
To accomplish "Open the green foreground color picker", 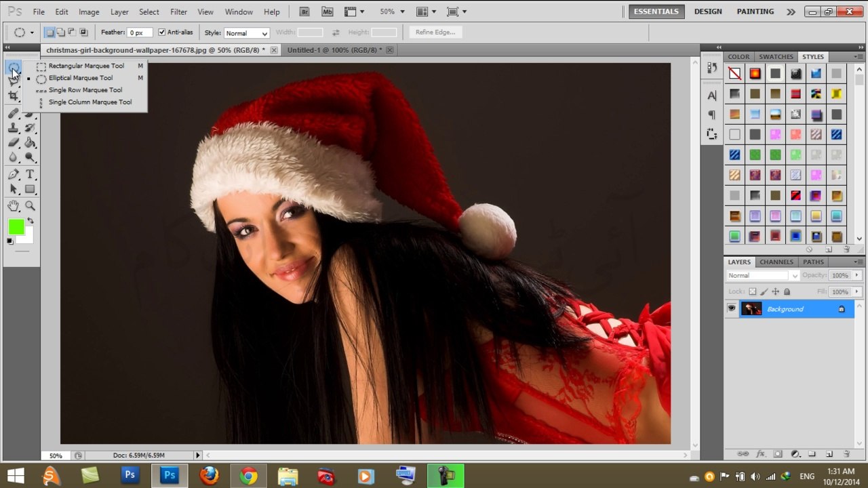I will coord(16,227).
